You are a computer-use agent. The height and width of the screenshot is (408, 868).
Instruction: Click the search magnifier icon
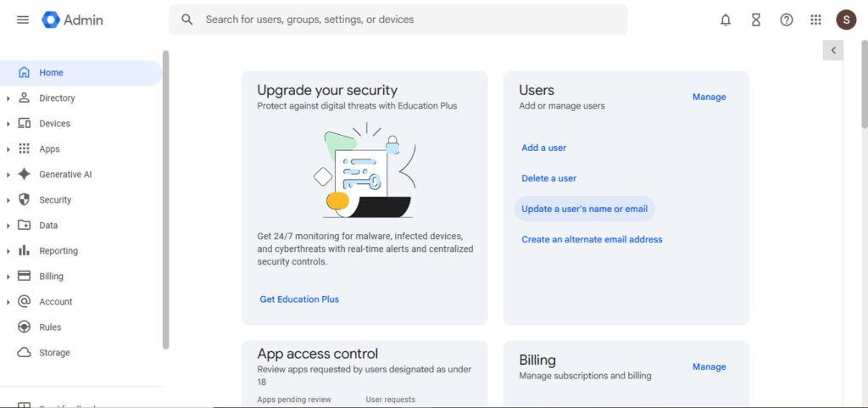coord(187,20)
